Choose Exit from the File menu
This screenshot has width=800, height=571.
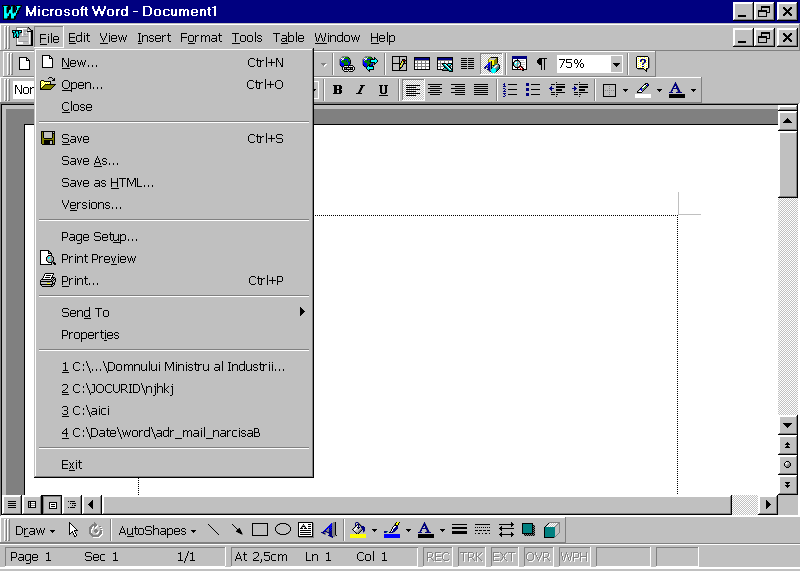174,464
